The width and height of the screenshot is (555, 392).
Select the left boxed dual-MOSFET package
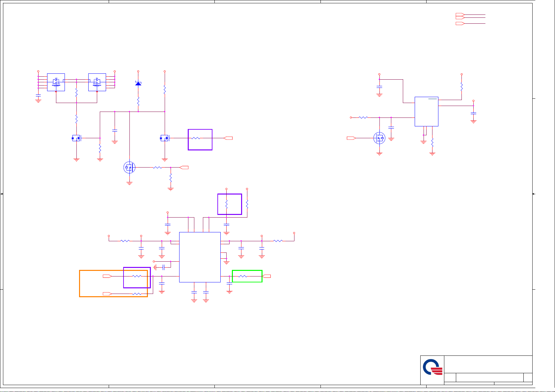click(56, 82)
